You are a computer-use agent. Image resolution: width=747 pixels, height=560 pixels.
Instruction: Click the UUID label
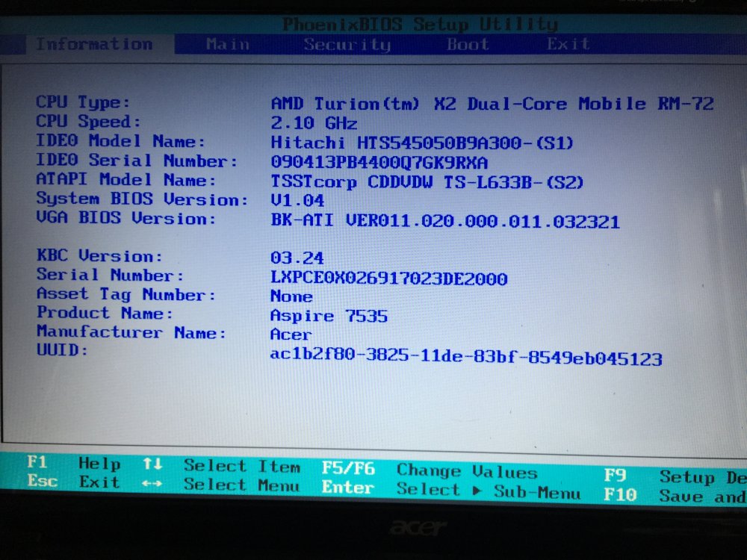[63, 350]
